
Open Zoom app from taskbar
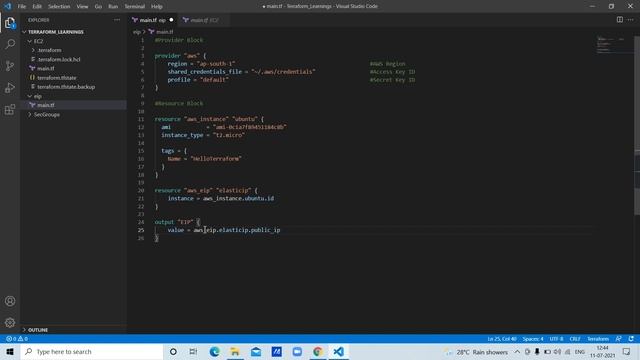(x=297, y=351)
